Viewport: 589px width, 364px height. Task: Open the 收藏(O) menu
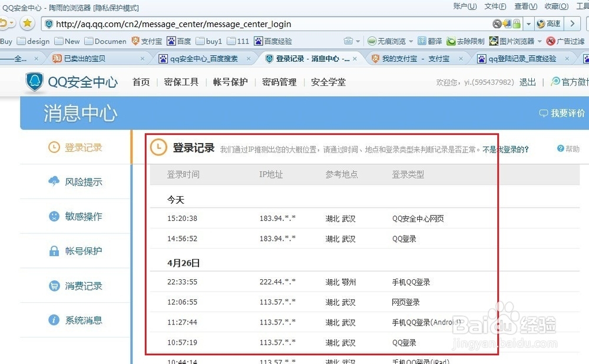tap(557, 6)
